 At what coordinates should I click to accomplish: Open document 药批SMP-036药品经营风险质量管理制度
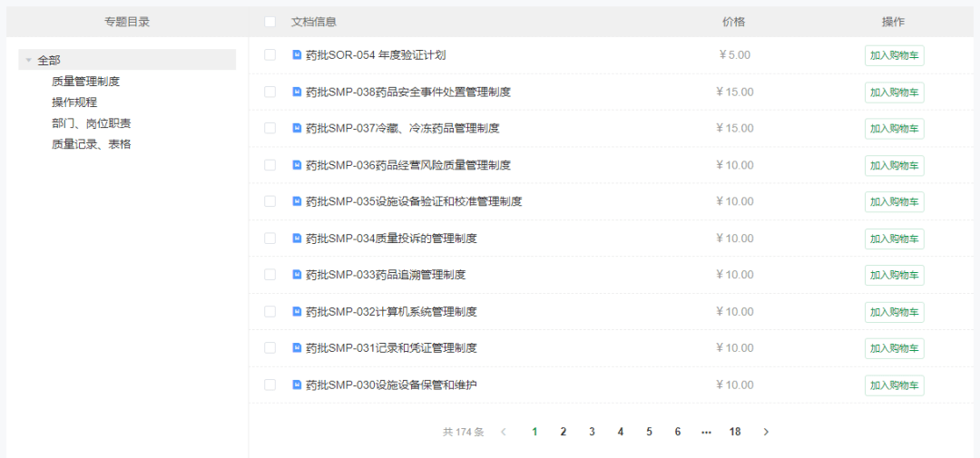point(408,165)
